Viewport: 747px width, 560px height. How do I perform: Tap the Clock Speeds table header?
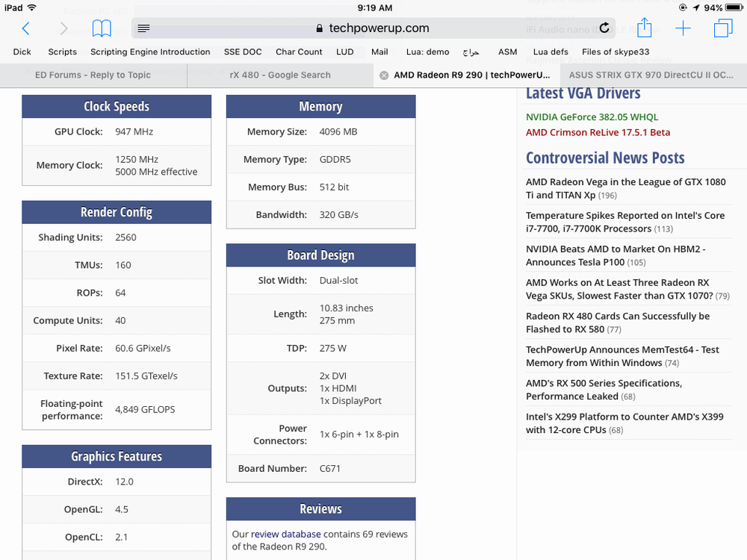pyautogui.click(x=117, y=107)
